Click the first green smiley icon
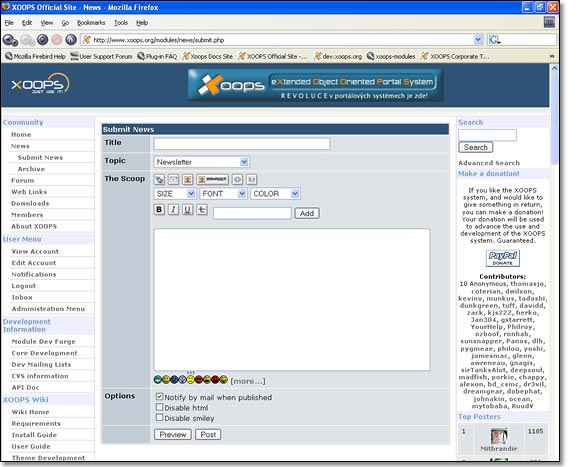Viewport: 580px width, 467px height. 158,380
